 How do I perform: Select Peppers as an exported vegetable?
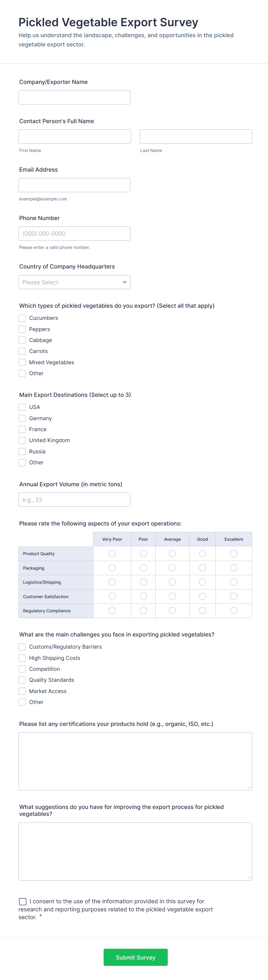coord(22,329)
